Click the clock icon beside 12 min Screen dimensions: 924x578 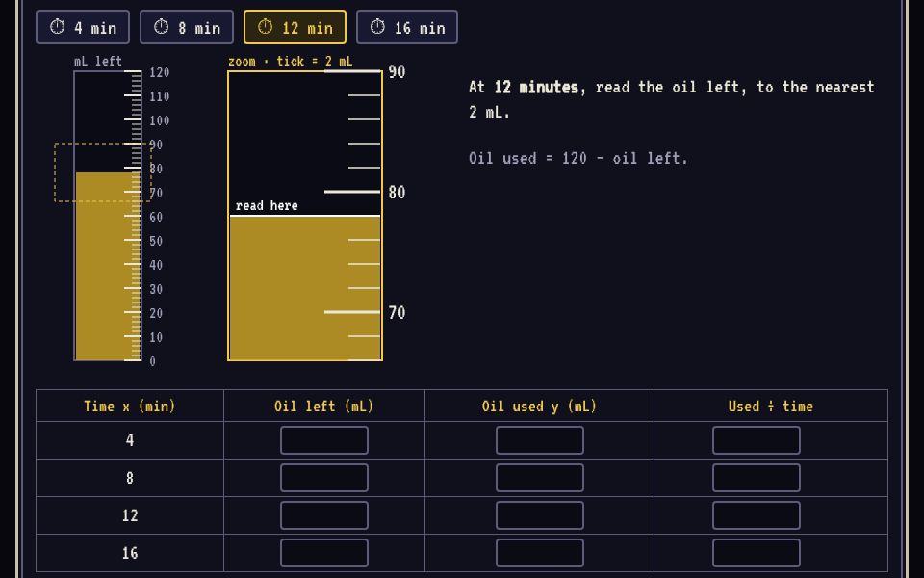point(266,27)
